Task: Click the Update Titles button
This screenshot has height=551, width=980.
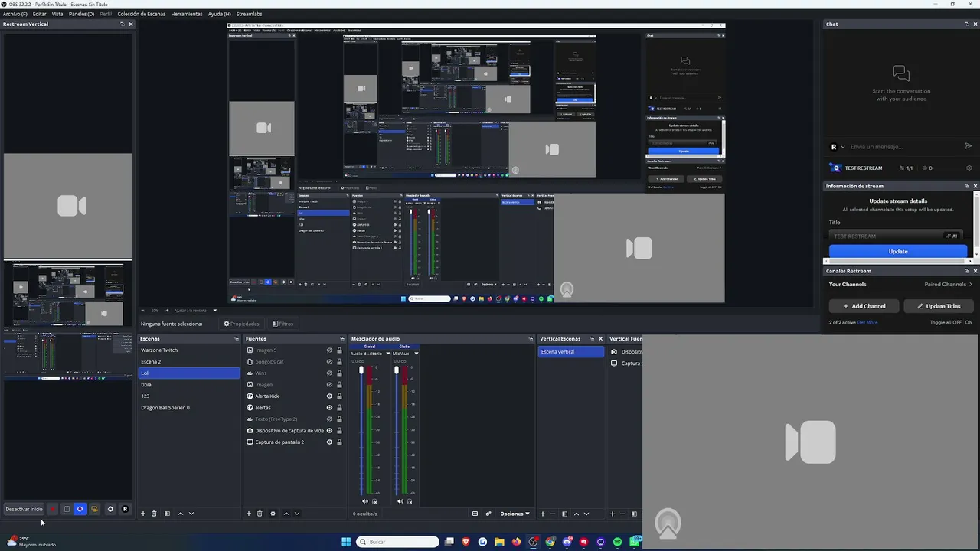Action: tap(939, 306)
